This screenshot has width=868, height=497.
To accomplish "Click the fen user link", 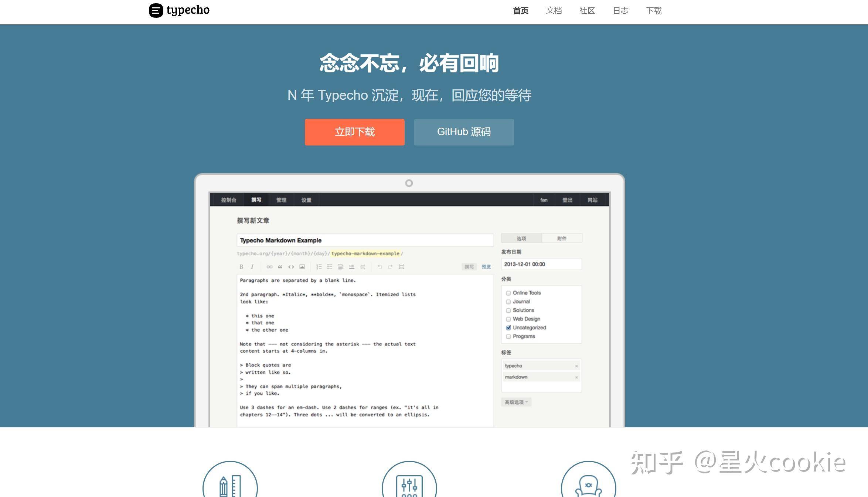I will (544, 200).
